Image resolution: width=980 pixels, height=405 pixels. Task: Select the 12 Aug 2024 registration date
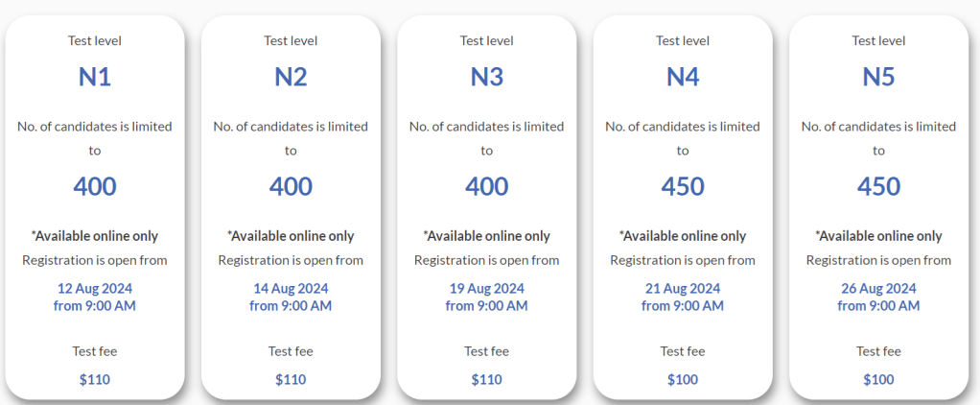pos(95,288)
